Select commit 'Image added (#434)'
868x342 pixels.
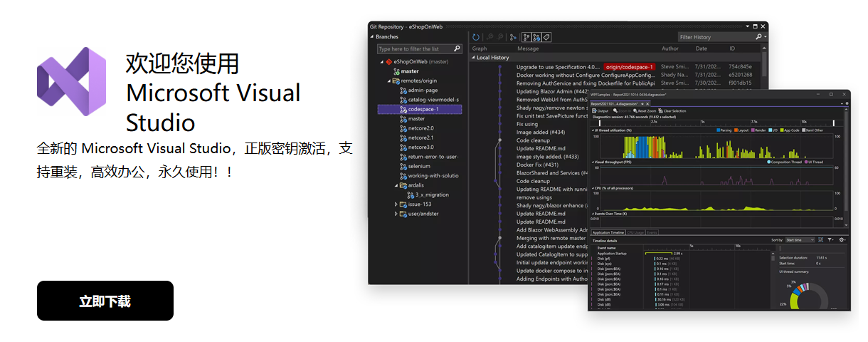click(540, 132)
